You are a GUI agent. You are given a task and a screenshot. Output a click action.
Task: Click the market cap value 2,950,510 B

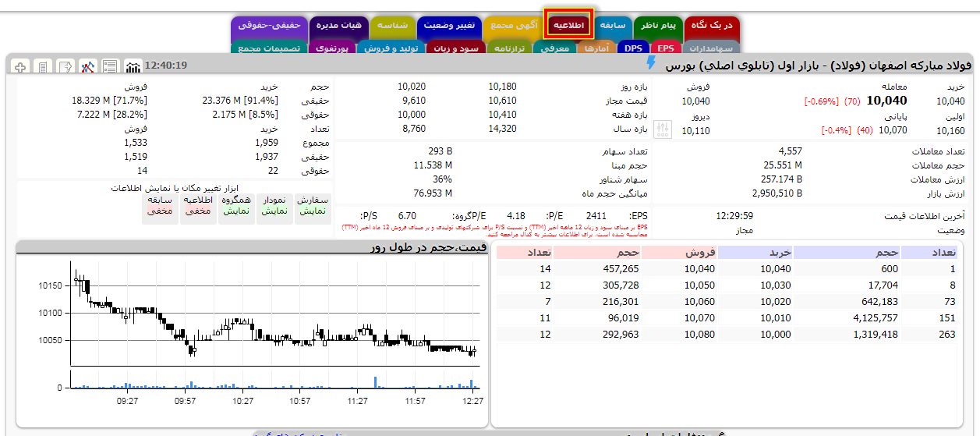tap(778, 193)
